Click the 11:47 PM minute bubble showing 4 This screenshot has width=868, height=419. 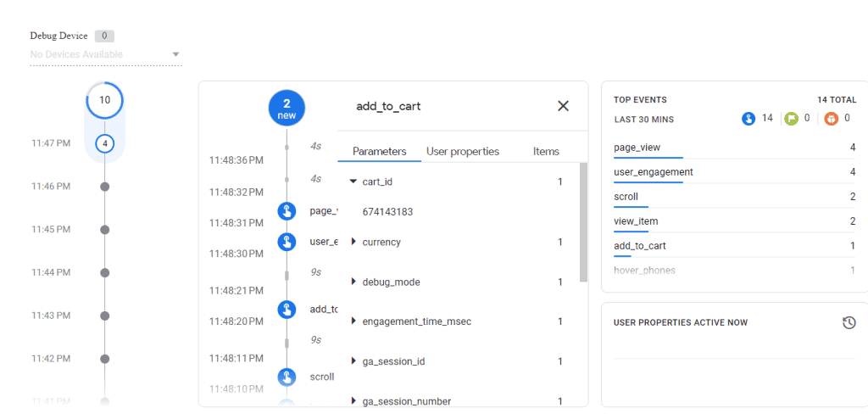coord(104,143)
